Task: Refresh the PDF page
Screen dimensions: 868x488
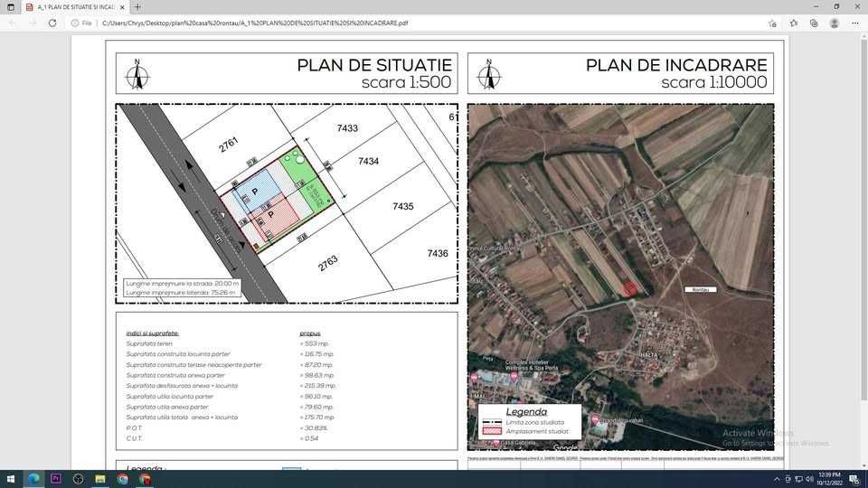Action: tap(52, 23)
